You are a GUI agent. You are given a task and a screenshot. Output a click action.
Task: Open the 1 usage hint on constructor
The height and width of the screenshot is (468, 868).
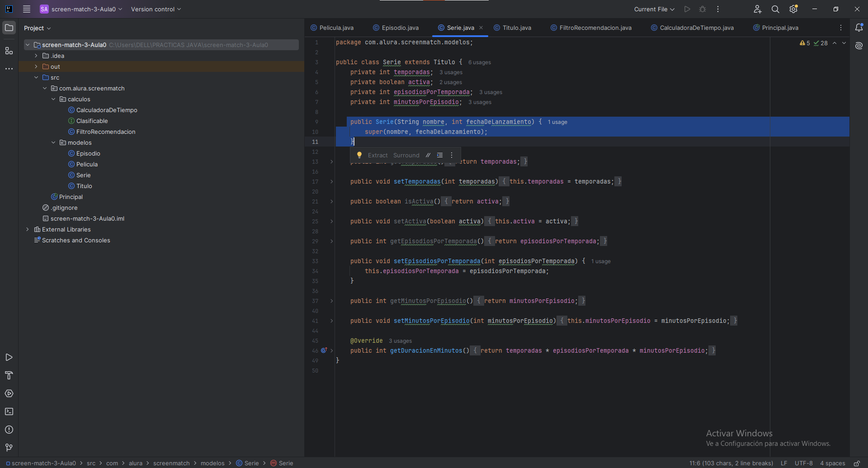pyautogui.click(x=557, y=122)
